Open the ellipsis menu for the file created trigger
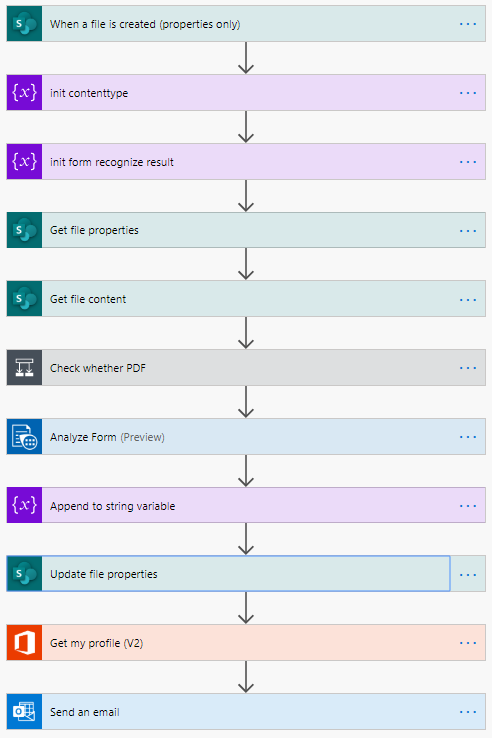This screenshot has width=492, height=738. [x=468, y=24]
